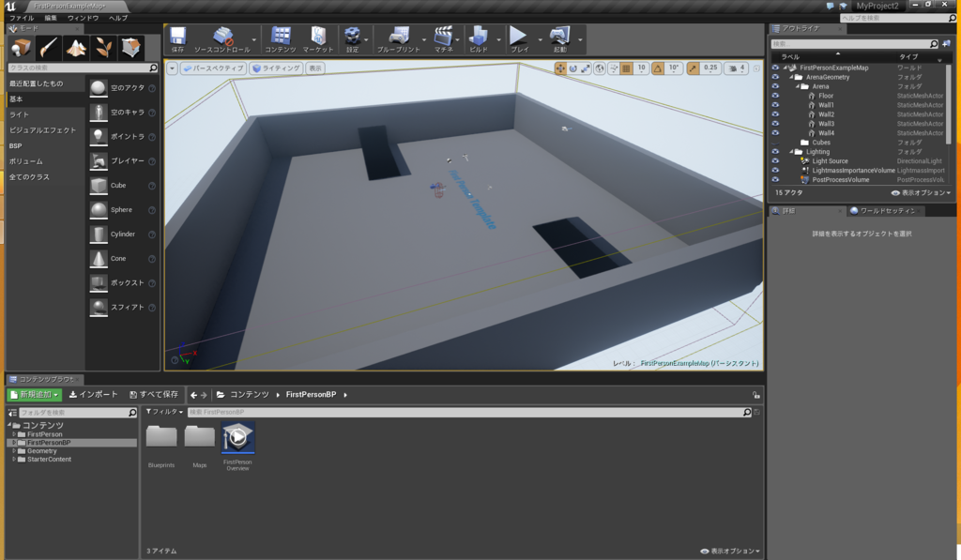Open the Blueprints (ブループリント) toolbar icon
The width and height of the screenshot is (961, 560).
(399, 36)
